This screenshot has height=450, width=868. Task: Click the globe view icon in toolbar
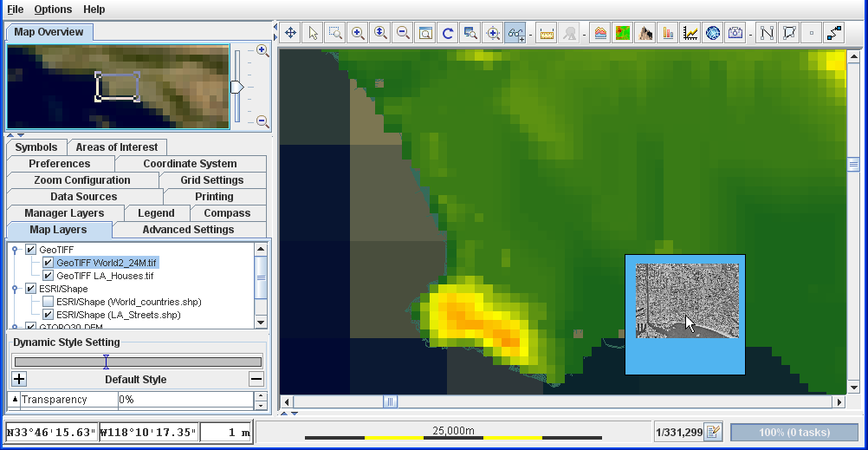pos(712,33)
